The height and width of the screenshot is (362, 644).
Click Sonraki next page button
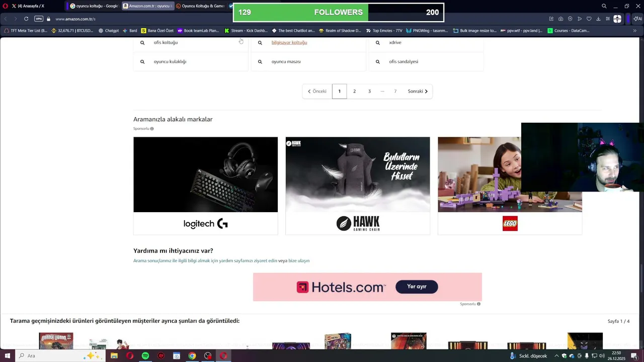(418, 92)
